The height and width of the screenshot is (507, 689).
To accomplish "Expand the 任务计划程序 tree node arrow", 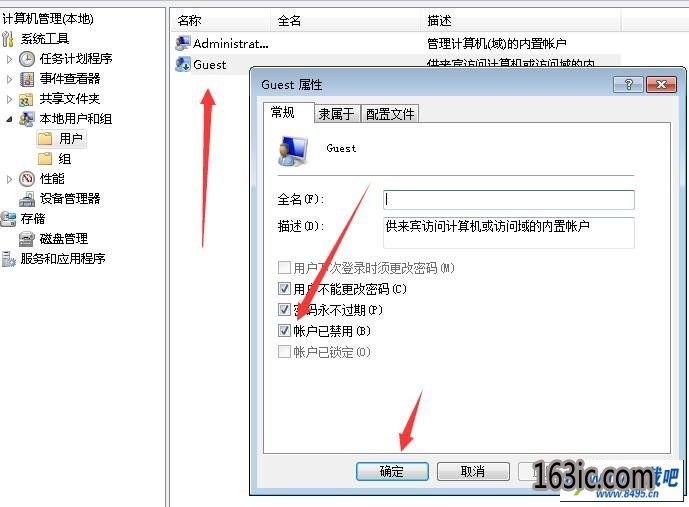I will (10, 59).
